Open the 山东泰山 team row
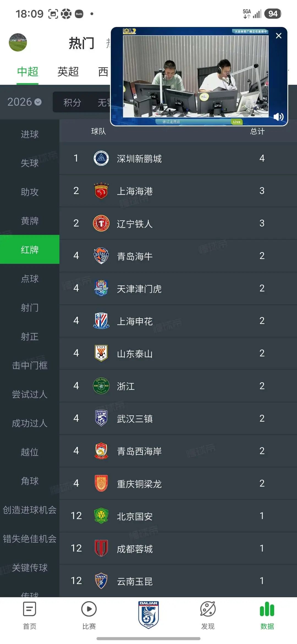 [x=178, y=353]
